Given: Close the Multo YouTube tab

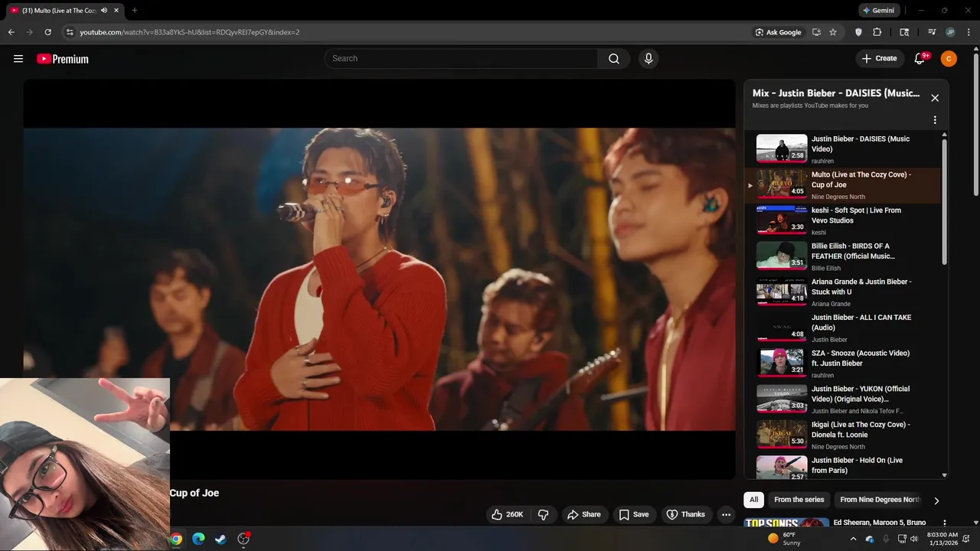Looking at the screenshot, I should click(116, 11).
